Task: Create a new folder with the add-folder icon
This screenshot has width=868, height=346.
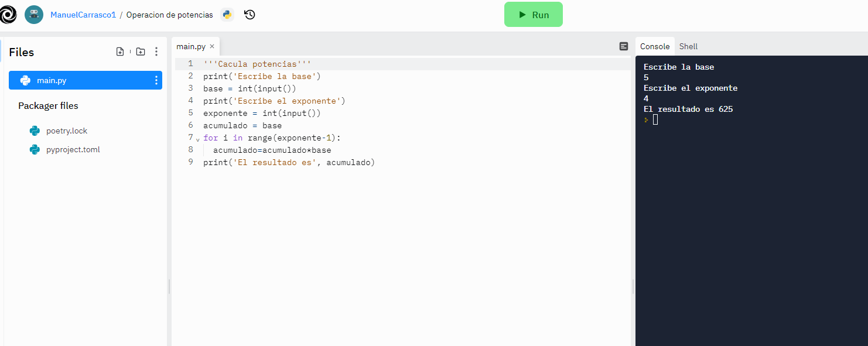Action: 141,52
